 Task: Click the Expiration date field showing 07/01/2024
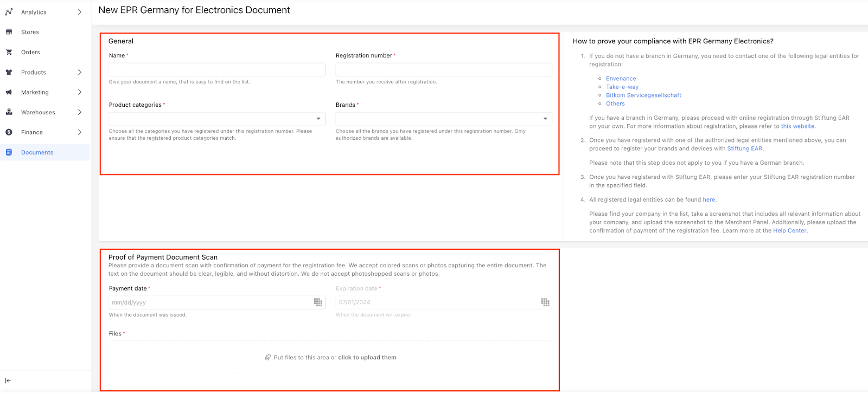tap(444, 302)
